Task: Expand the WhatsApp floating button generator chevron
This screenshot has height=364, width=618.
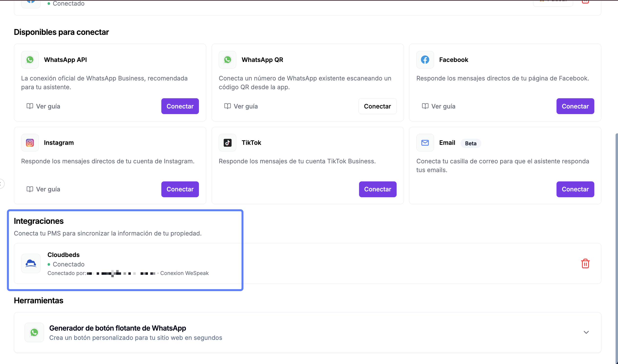Action: point(586,332)
